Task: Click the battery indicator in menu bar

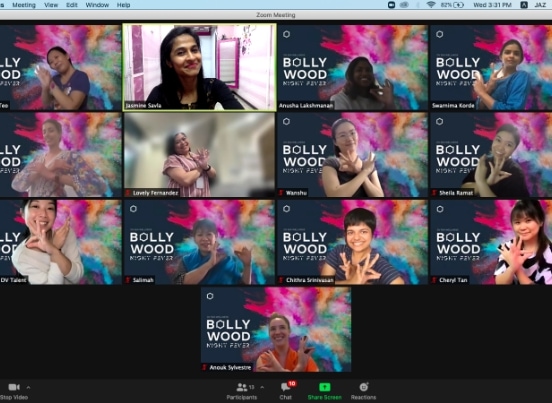Action: point(452,5)
